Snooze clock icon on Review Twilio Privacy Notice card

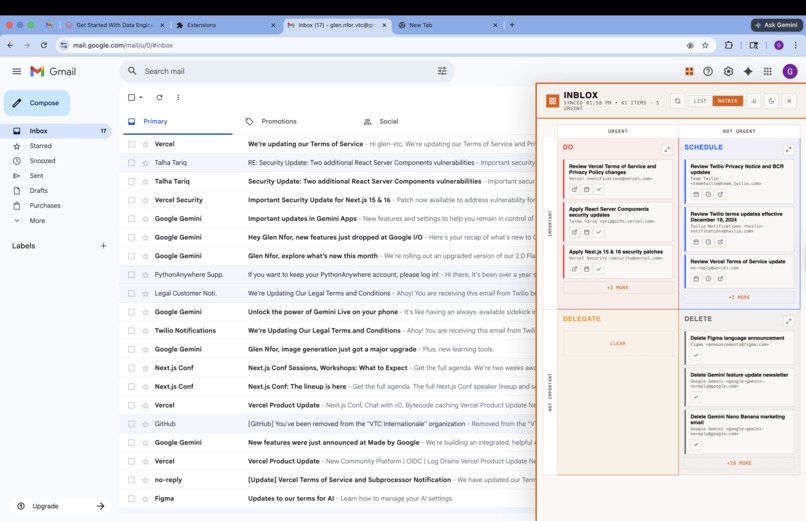click(708, 195)
